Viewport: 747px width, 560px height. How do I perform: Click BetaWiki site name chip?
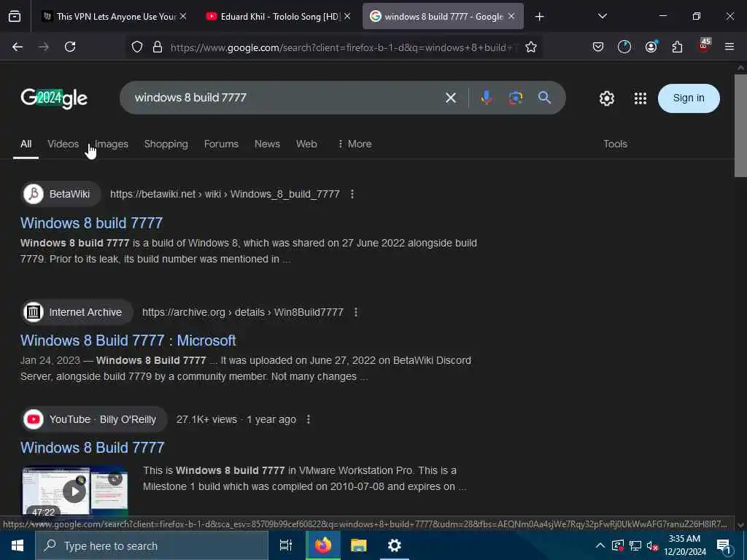61,194
